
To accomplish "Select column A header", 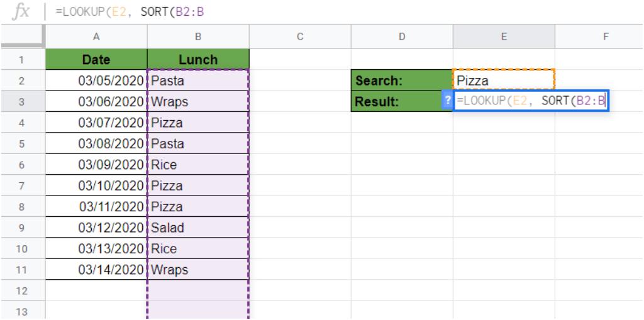I will click(96, 38).
